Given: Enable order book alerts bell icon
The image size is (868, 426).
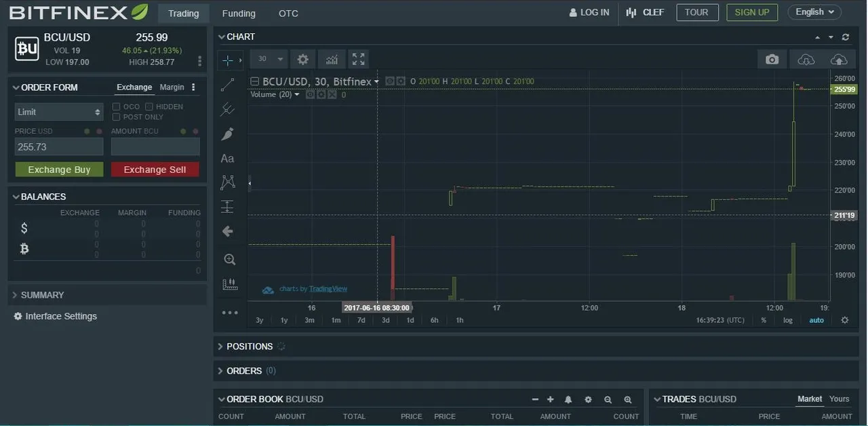Looking at the screenshot, I should point(568,400).
